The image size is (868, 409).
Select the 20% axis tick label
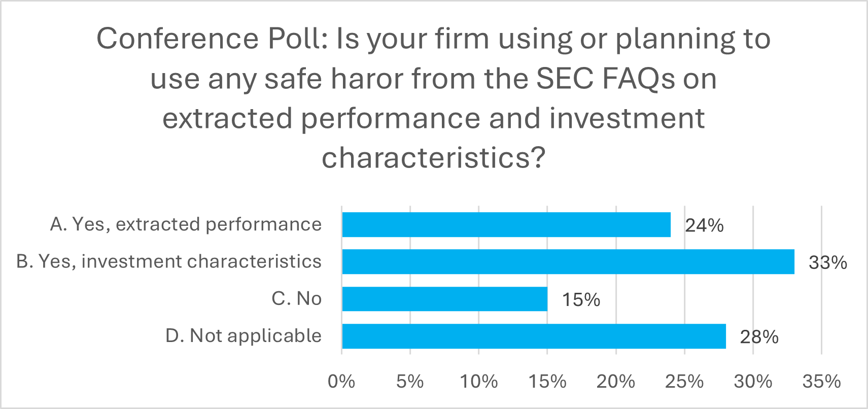coord(615,382)
